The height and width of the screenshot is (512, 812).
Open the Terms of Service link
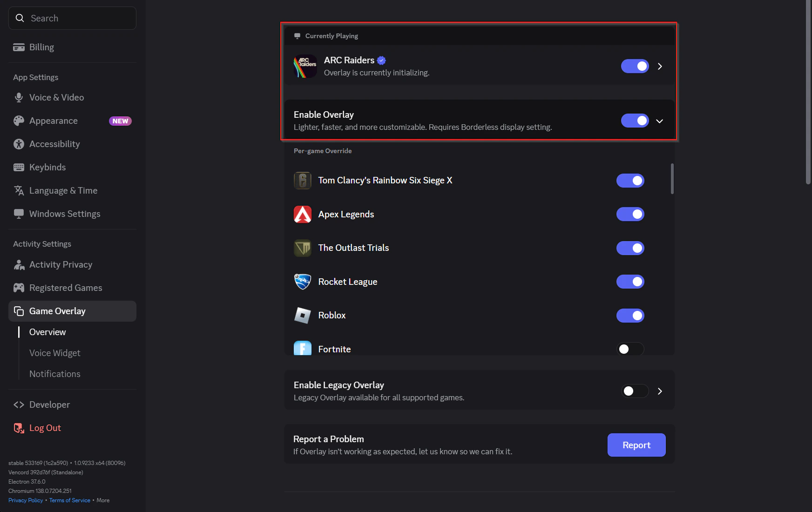point(70,500)
